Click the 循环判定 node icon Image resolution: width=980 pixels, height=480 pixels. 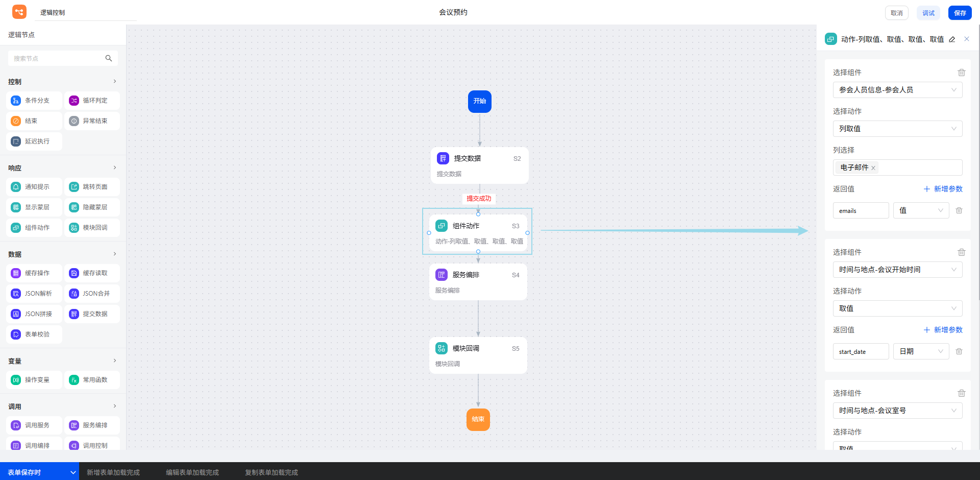tap(74, 101)
